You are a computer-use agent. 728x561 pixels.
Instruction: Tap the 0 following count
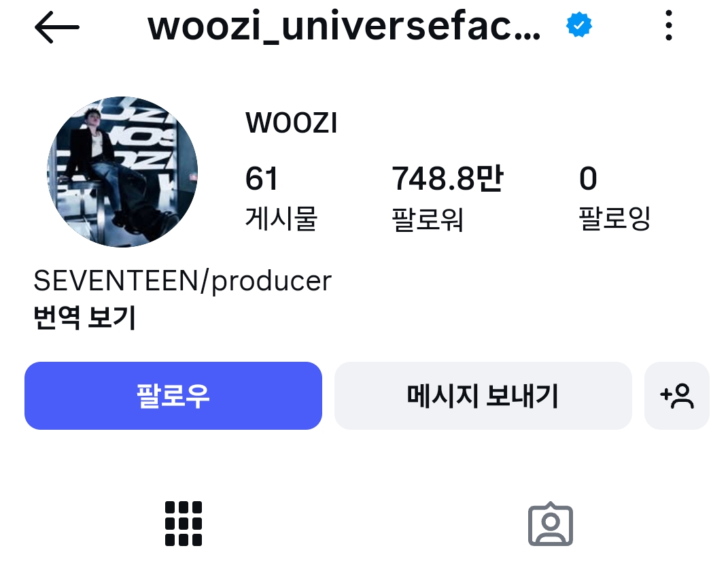coord(588,178)
